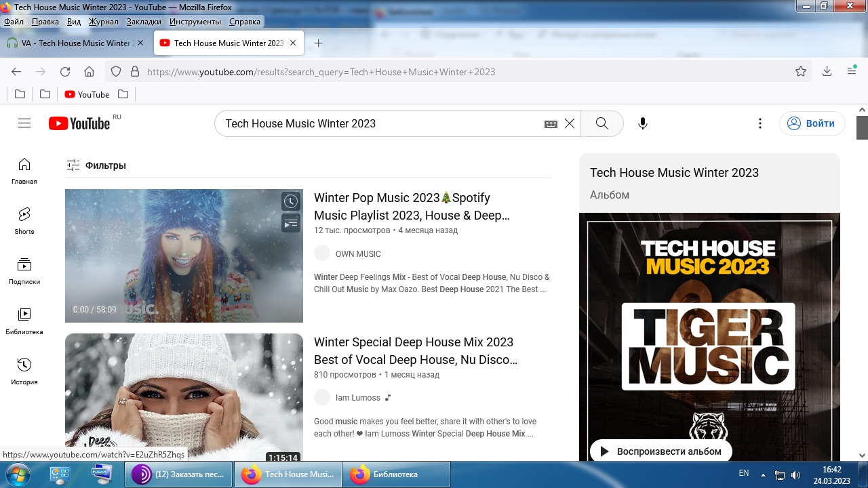Switch to the VA - Tech House Music tab
This screenshot has width=868, height=488.
click(75, 43)
